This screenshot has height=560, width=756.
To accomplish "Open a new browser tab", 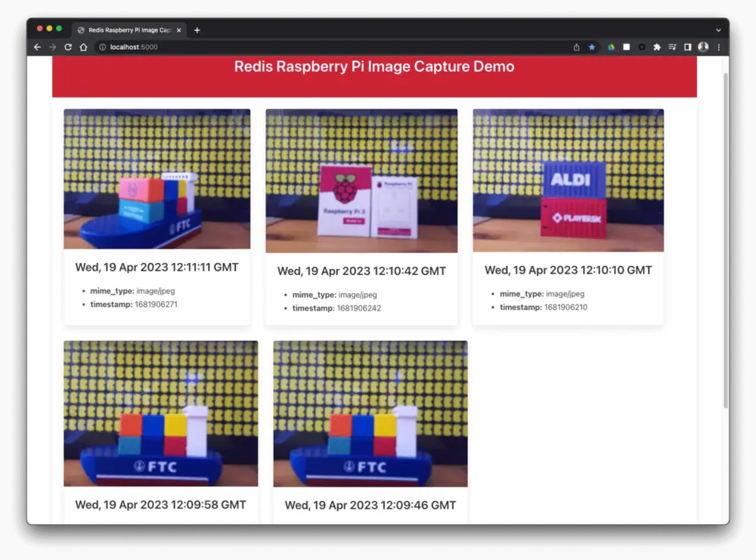I will [197, 30].
